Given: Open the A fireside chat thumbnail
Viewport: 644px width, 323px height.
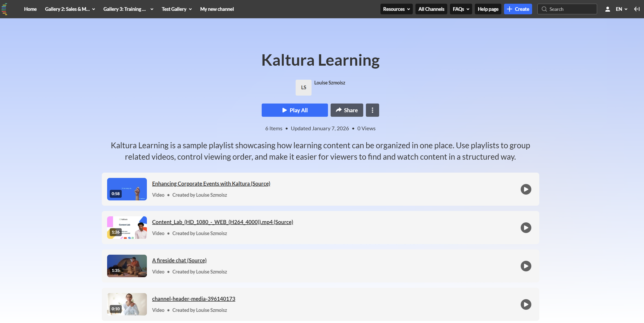Looking at the screenshot, I should tap(127, 266).
